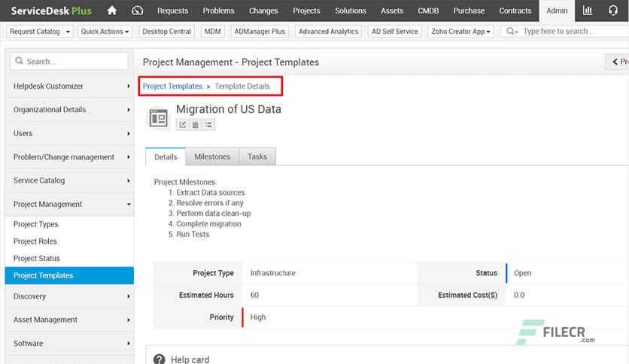Click the 'Migration of US Data' title
The image size is (629, 364).
[229, 109]
